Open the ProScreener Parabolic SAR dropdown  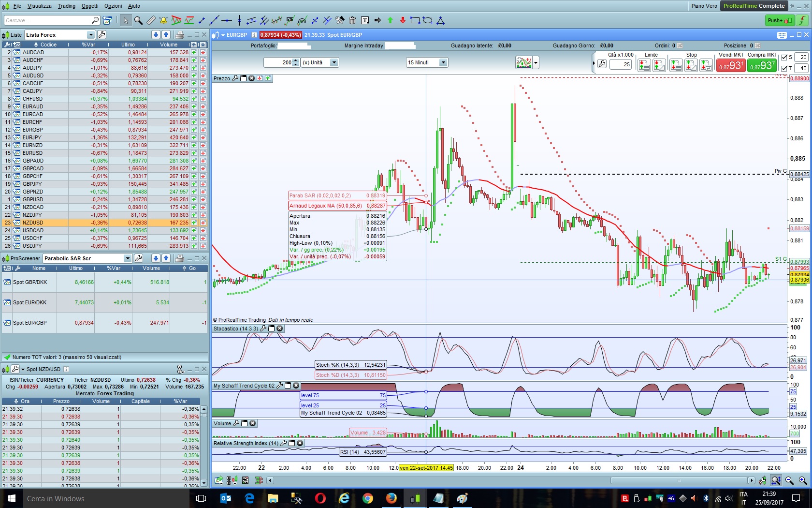pyautogui.click(x=128, y=258)
